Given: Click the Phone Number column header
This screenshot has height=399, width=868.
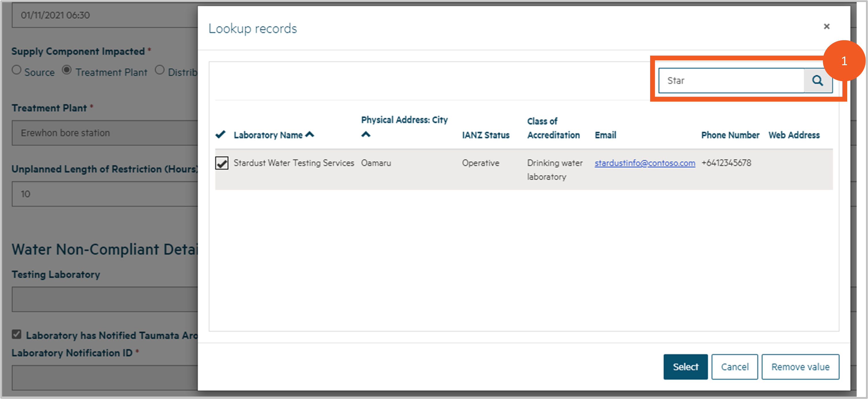Looking at the screenshot, I should [730, 135].
